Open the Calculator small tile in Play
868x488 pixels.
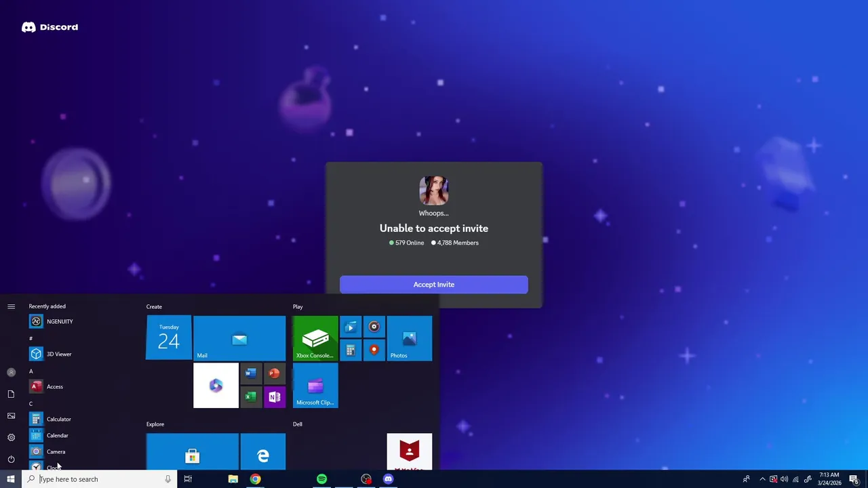[351, 350]
